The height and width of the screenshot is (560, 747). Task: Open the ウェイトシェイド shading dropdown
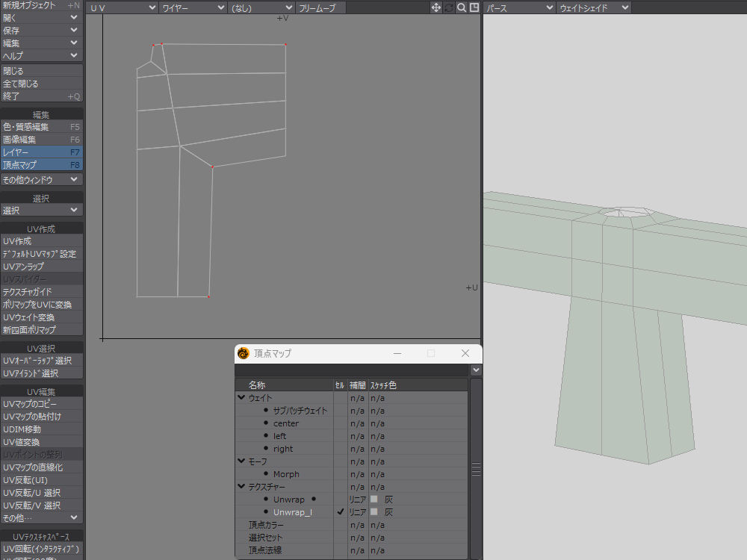[x=594, y=7]
